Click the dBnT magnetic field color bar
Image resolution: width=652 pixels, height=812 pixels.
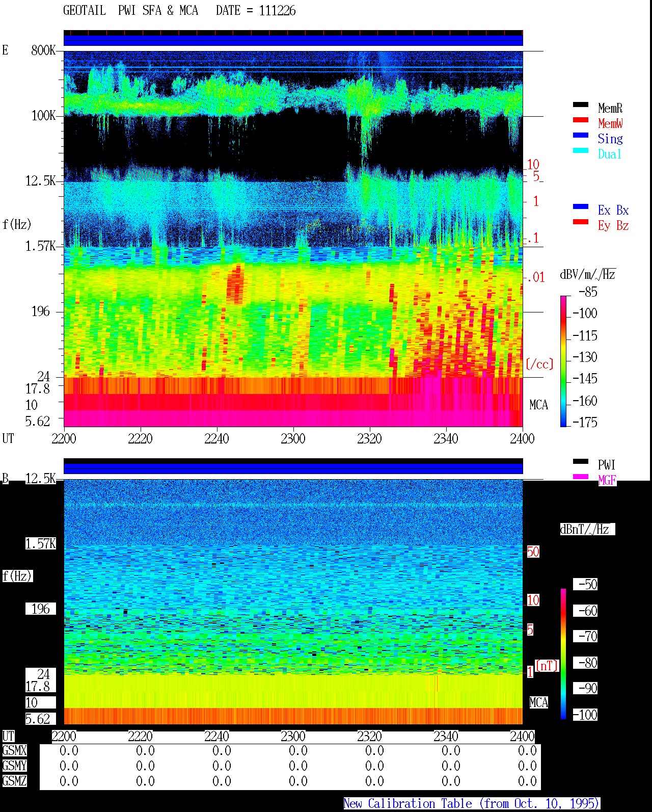pyautogui.click(x=563, y=654)
